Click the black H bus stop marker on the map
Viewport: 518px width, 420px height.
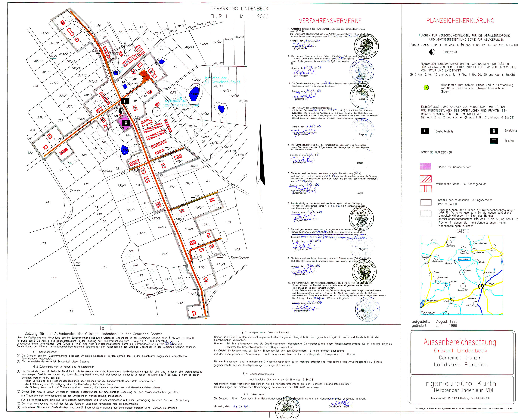[125, 101]
